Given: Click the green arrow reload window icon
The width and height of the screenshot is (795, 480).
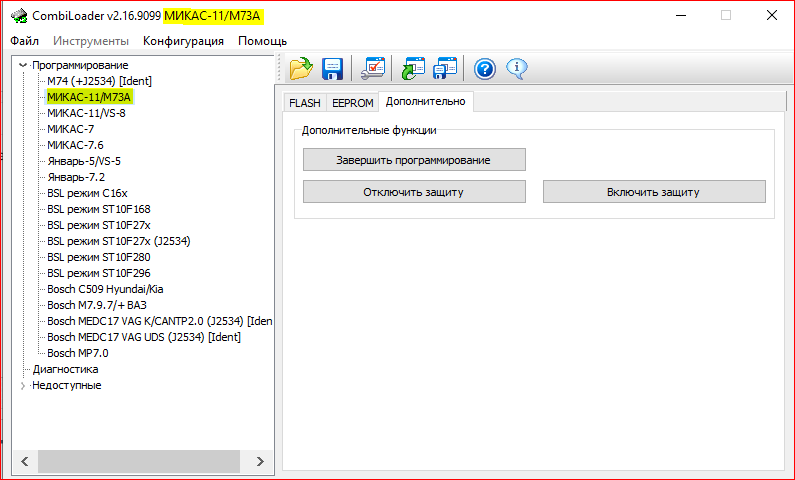Looking at the screenshot, I should (413, 68).
